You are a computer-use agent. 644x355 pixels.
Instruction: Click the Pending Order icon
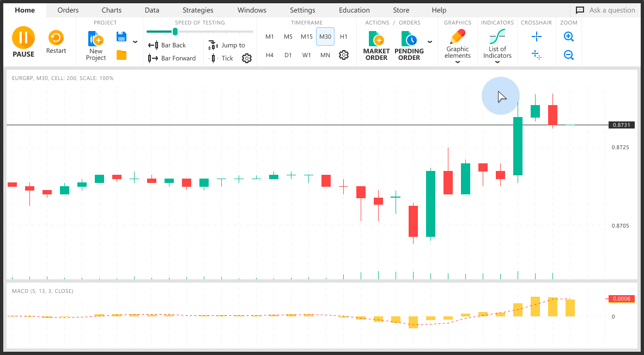[409, 38]
